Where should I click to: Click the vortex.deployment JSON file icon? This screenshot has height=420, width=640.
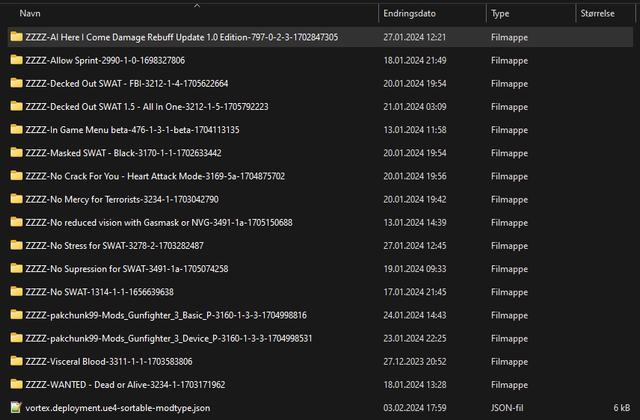pos(16,407)
